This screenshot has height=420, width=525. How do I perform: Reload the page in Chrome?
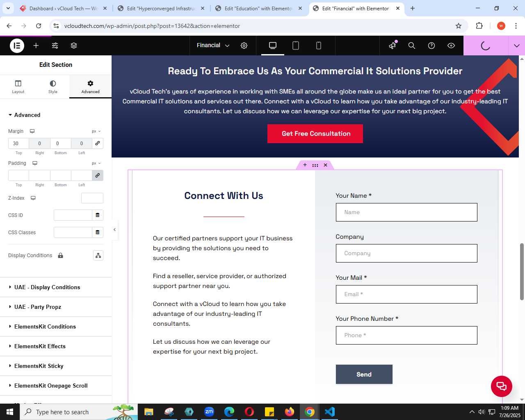[x=39, y=26]
